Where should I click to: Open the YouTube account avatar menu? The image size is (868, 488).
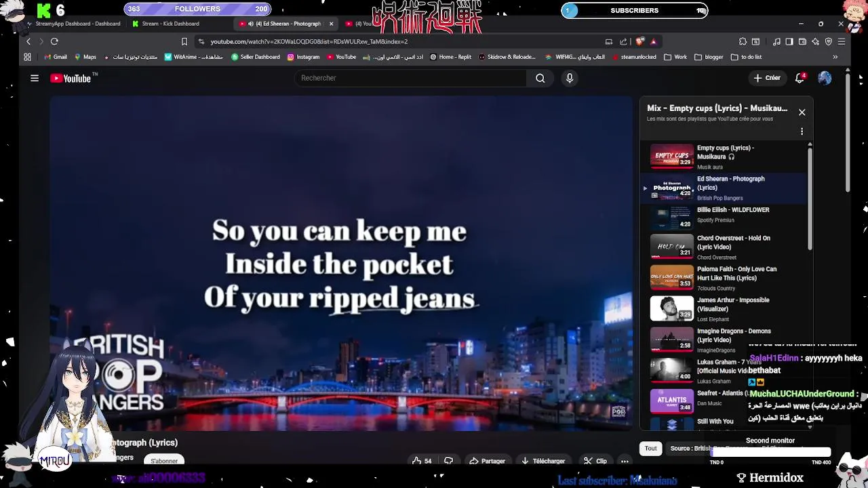(x=825, y=78)
